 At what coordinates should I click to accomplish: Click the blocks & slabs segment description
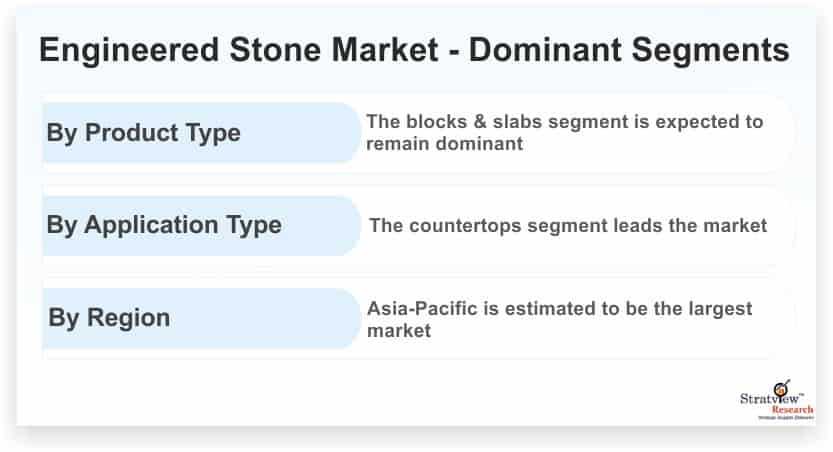565,133
